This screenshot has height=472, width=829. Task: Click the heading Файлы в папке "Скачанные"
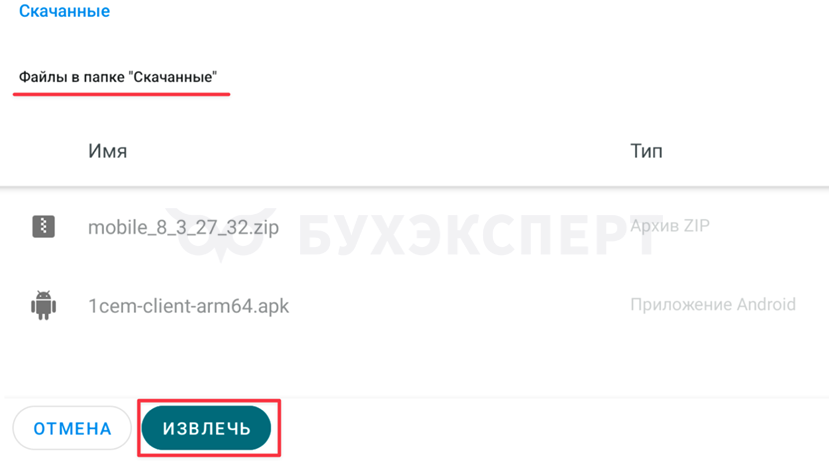click(118, 77)
